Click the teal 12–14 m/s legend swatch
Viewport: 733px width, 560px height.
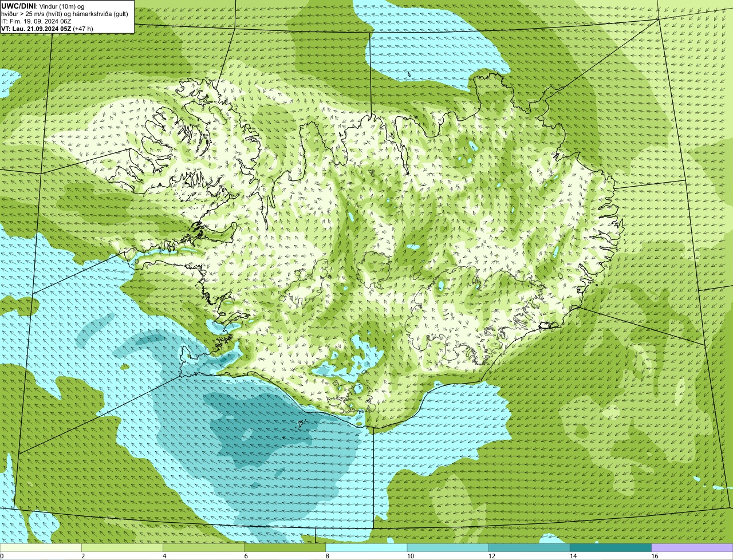pyautogui.click(x=529, y=548)
